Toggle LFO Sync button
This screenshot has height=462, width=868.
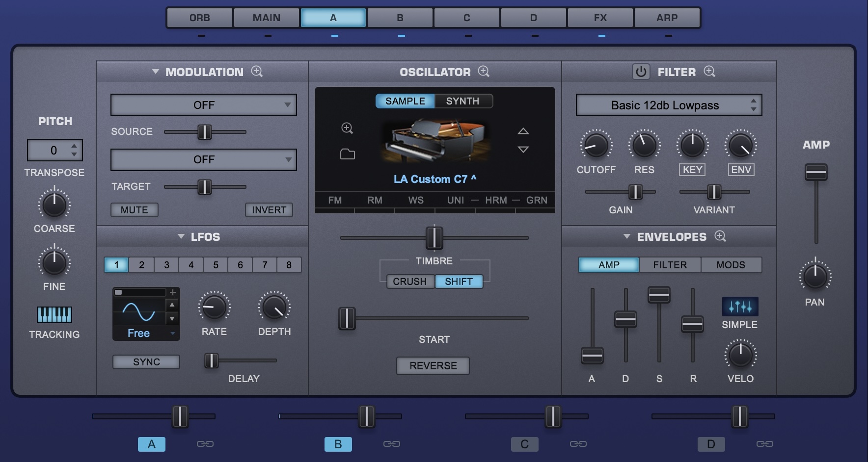point(146,362)
